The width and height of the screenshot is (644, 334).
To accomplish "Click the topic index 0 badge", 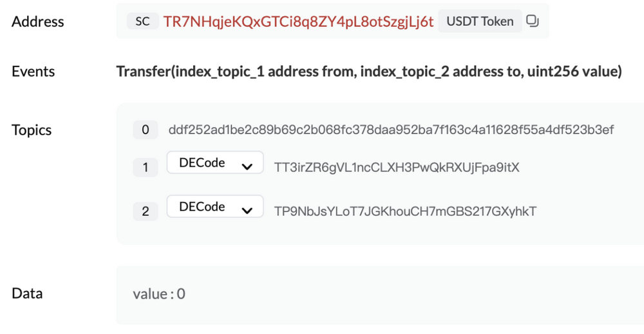I will [x=146, y=130].
